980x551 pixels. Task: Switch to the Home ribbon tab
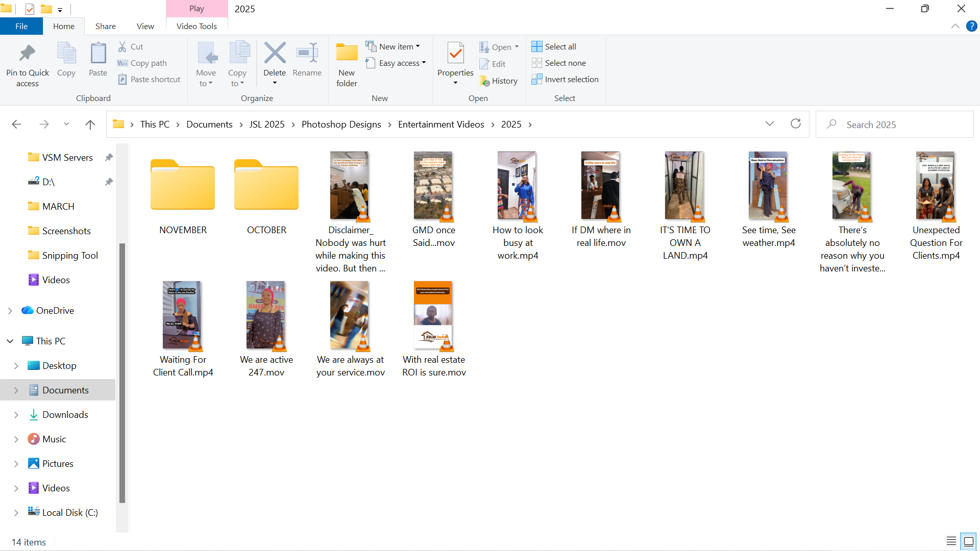64,26
